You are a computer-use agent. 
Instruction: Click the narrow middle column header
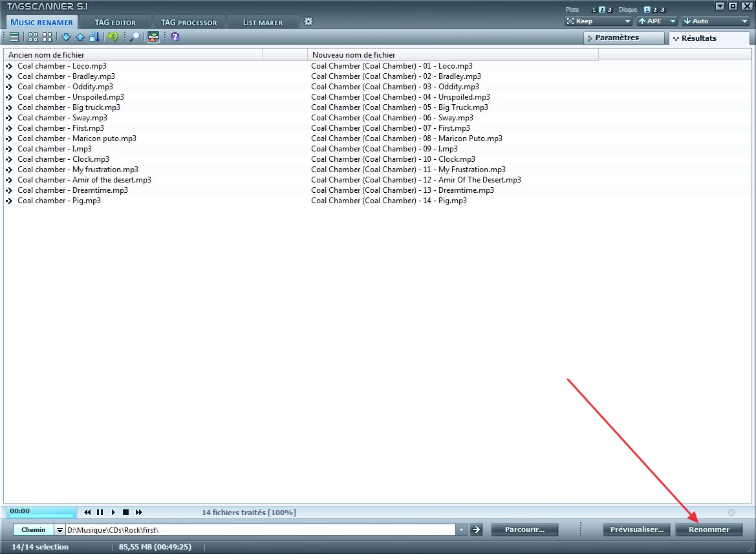285,55
